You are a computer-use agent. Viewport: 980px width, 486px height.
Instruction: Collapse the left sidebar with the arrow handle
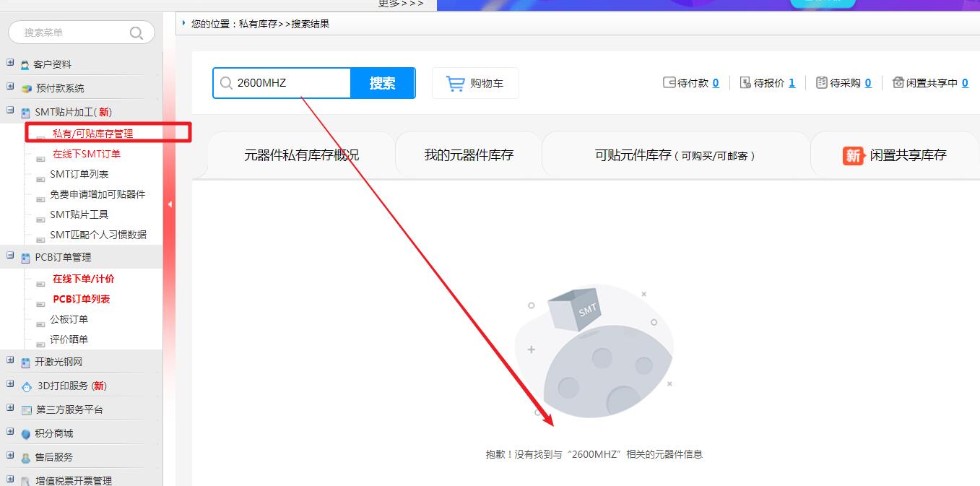tap(170, 204)
